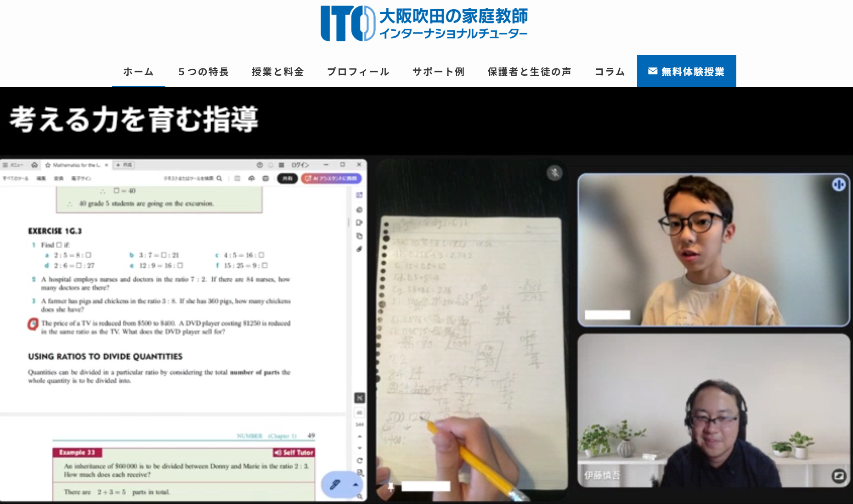Click the 考える力を育む指導 headline
Screen dimensions: 853x504
click(x=134, y=119)
